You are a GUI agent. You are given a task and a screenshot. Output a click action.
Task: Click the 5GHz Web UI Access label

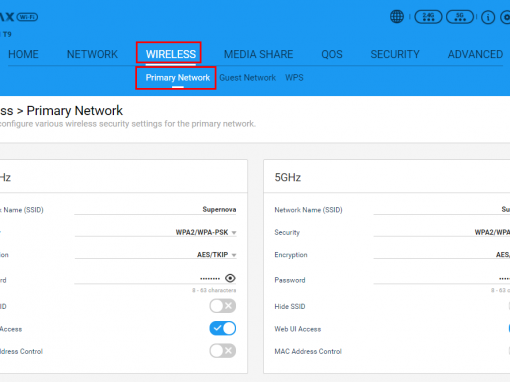tap(298, 329)
